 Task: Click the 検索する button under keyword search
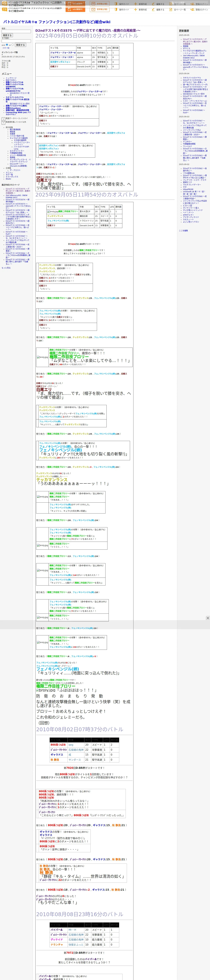pos(7,35)
